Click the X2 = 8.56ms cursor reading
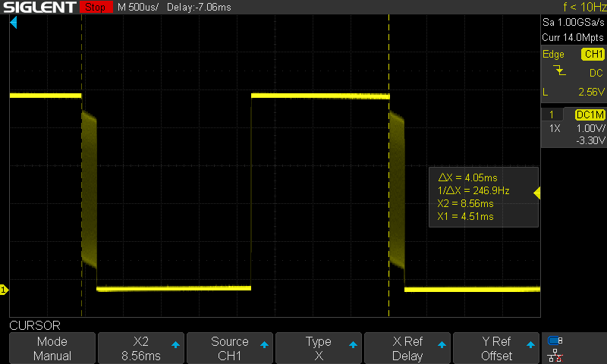Image resolution: width=607 pixels, height=364 pixels. pos(465,203)
